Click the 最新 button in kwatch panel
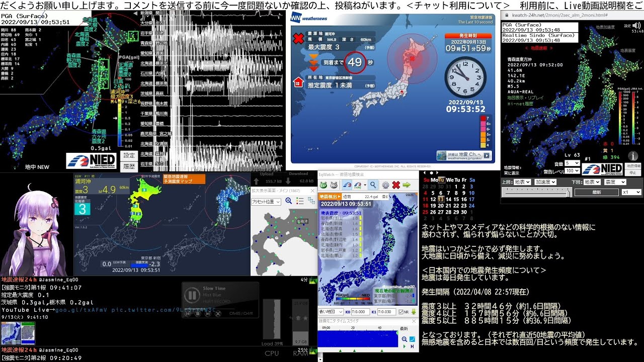 coord(597,192)
